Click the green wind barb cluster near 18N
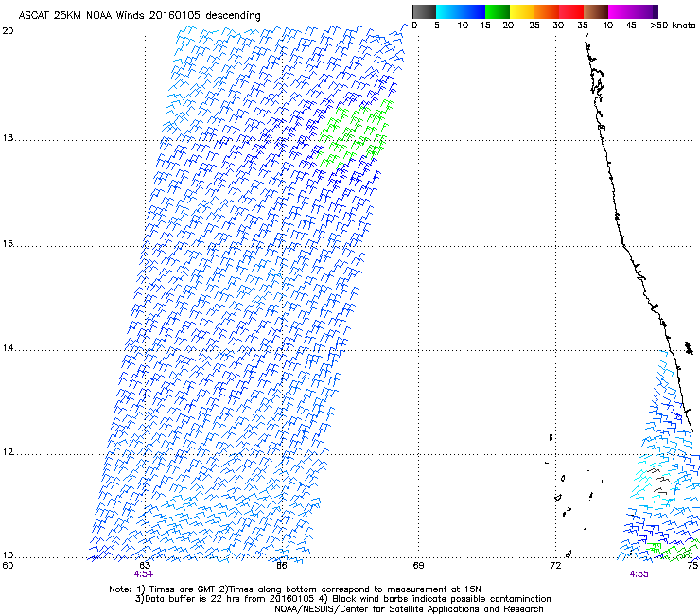The image size is (700, 615). (x=355, y=133)
